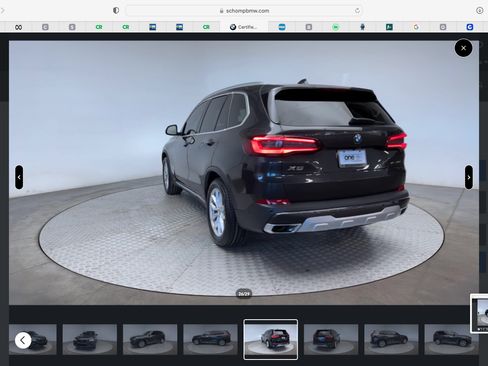This screenshot has height=366, width=488.
Task: Advance to the next vehicle photo with the right arrow
Action: (x=469, y=177)
